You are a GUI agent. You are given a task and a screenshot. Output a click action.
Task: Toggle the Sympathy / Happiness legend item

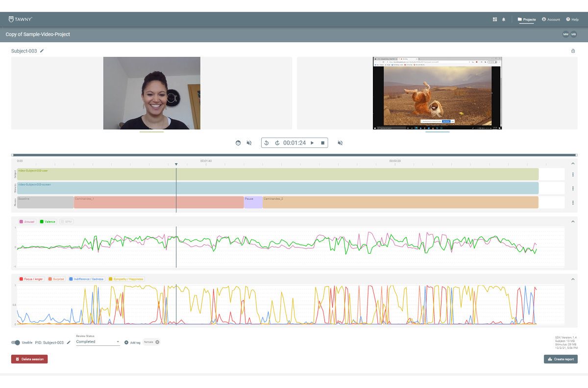coord(126,279)
